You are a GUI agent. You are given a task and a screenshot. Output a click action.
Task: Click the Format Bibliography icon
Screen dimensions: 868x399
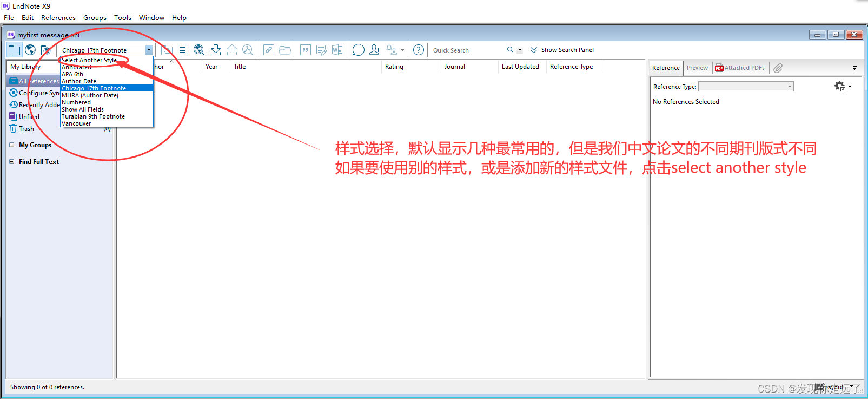click(321, 50)
